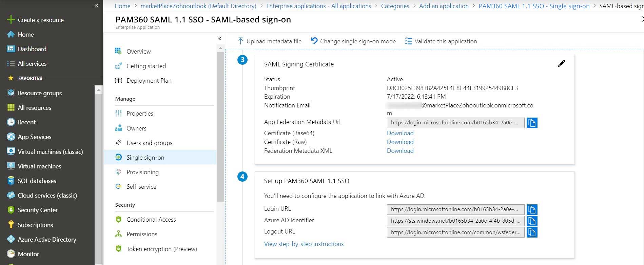Viewport: 644px width, 265px height.
Task: Open View step-by-step instructions link
Action: coord(304,244)
